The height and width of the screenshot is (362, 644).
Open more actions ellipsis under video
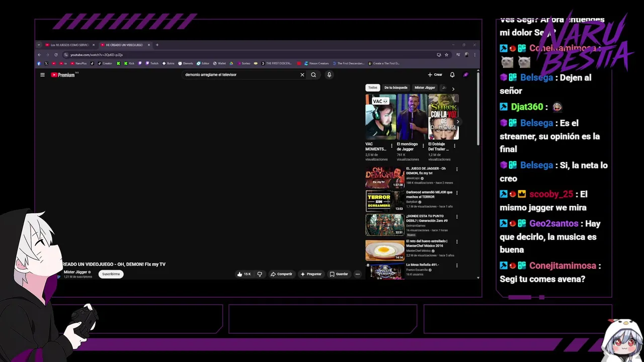(358, 274)
